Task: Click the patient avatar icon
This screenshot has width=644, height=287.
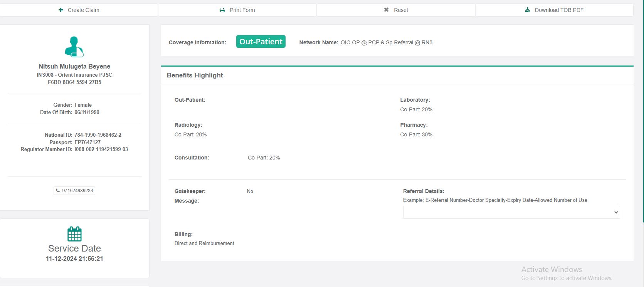Action: point(74,47)
